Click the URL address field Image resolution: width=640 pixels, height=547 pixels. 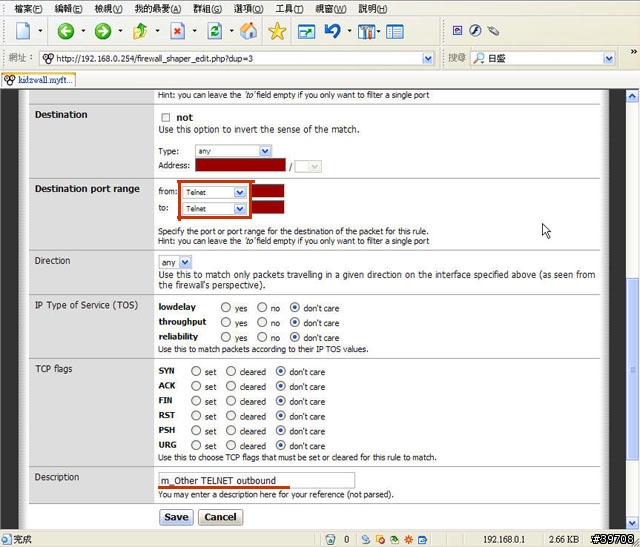[x=238, y=59]
